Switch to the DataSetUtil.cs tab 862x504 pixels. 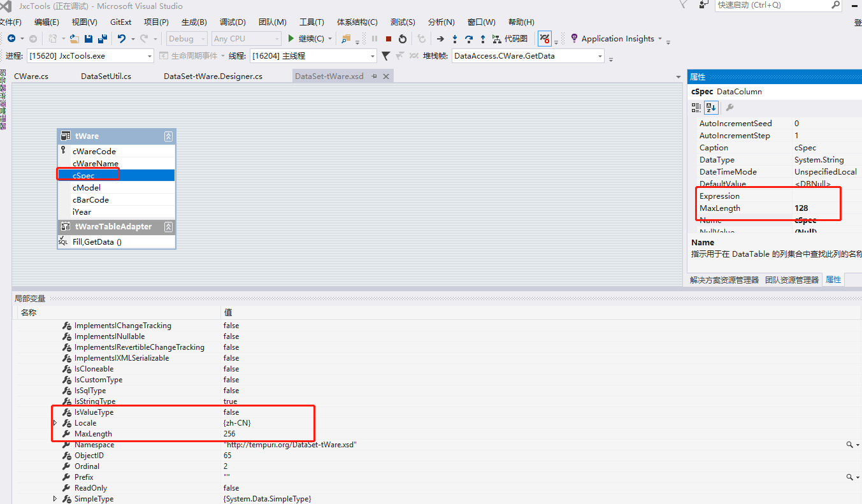click(x=106, y=76)
